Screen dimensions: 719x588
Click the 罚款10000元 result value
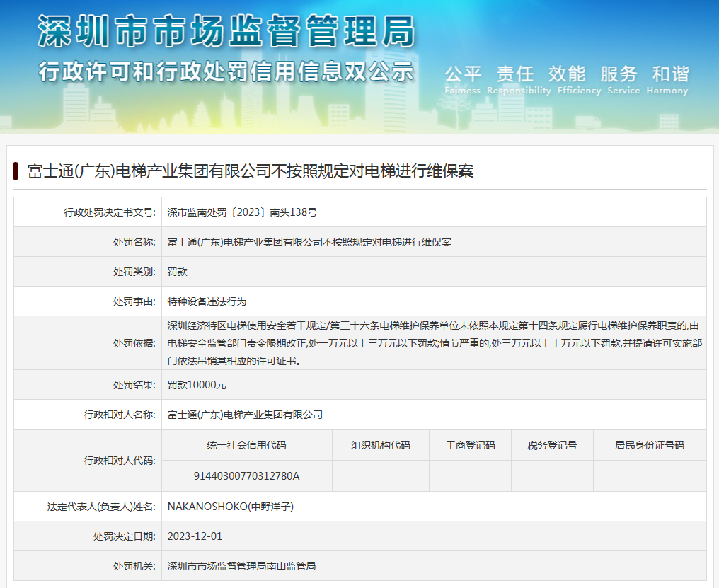tap(197, 385)
